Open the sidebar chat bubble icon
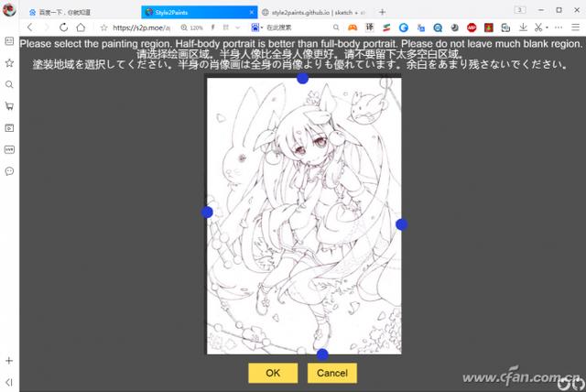Viewport: 586px width, 392px height. pos(9,171)
